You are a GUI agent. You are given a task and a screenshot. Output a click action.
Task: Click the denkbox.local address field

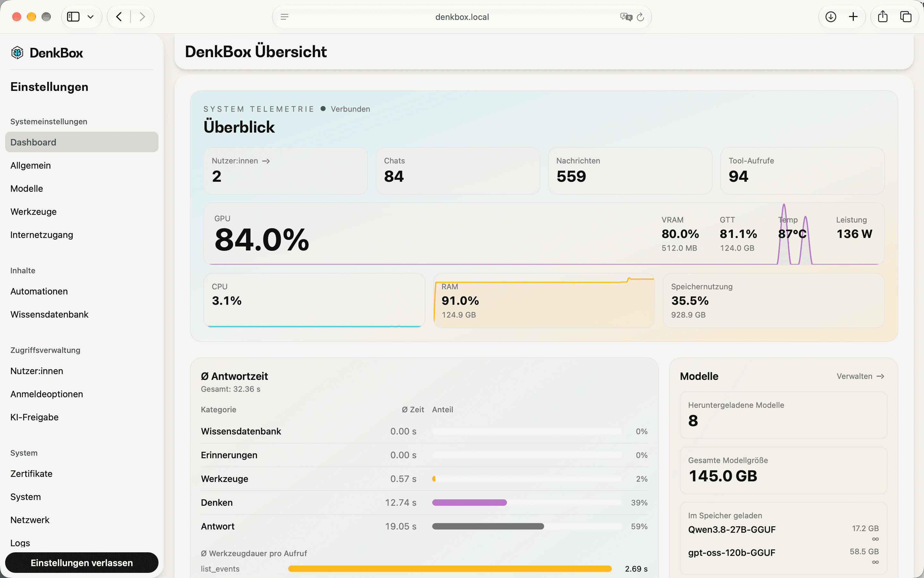[462, 17]
